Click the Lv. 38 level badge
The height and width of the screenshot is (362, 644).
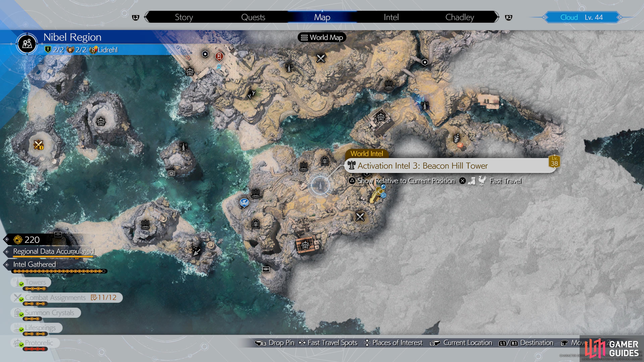click(554, 161)
